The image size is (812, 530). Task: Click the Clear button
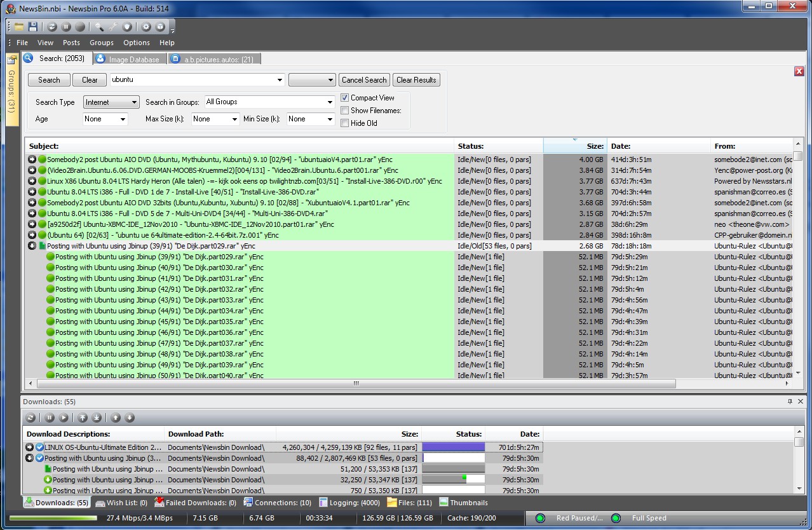(x=90, y=80)
